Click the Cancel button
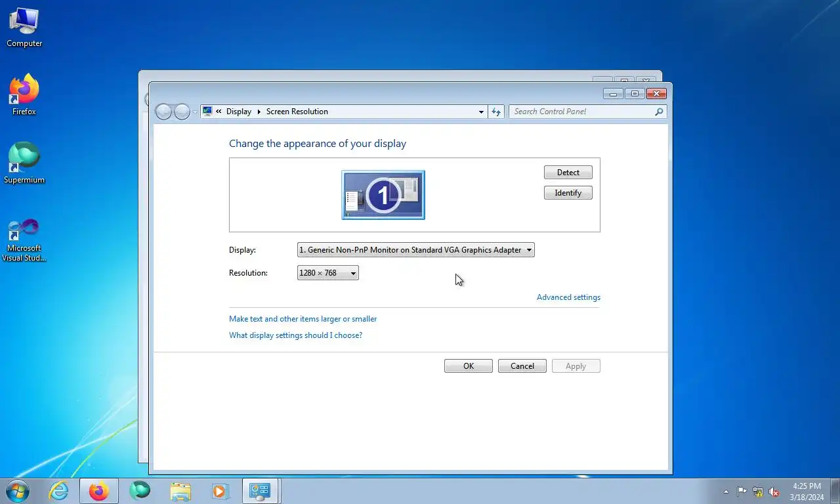 click(522, 366)
